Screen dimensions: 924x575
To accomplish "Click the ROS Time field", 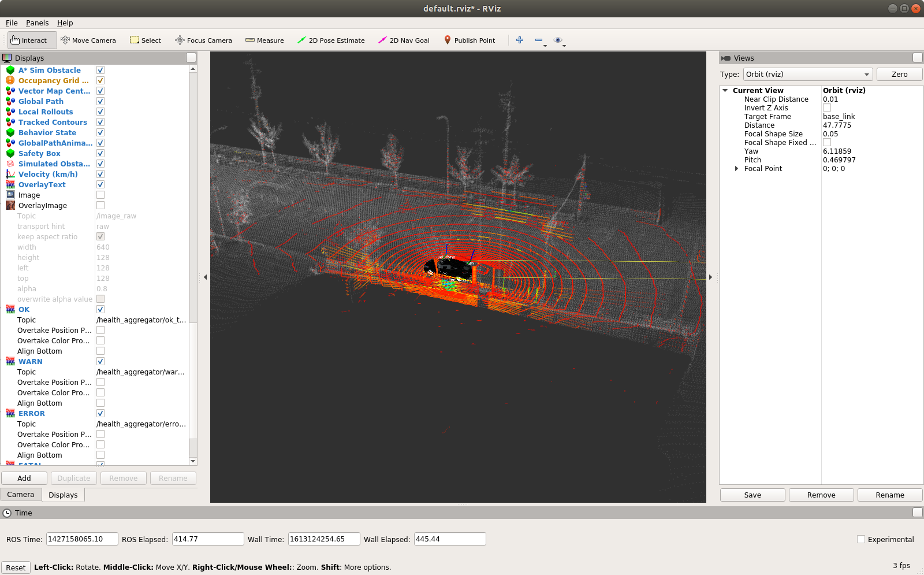I will point(82,539).
